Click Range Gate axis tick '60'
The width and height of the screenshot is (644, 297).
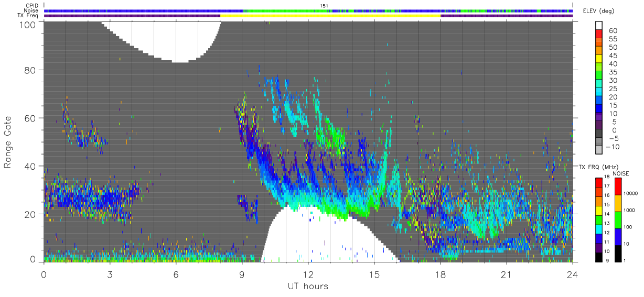point(31,118)
